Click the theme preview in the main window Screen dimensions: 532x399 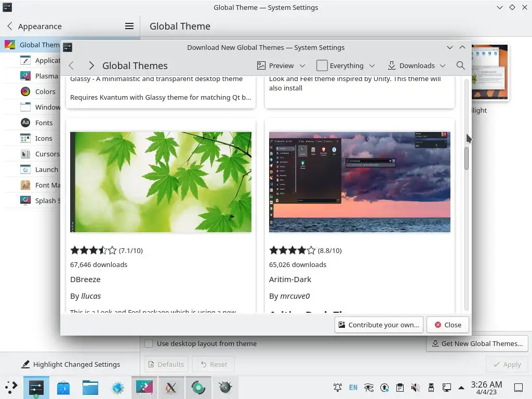(x=489, y=72)
